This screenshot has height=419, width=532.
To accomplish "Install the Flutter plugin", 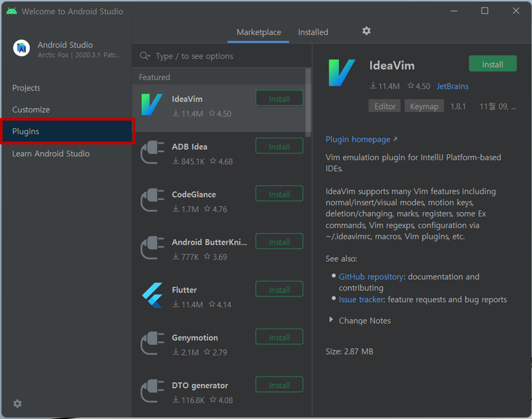I will (279, 290).
